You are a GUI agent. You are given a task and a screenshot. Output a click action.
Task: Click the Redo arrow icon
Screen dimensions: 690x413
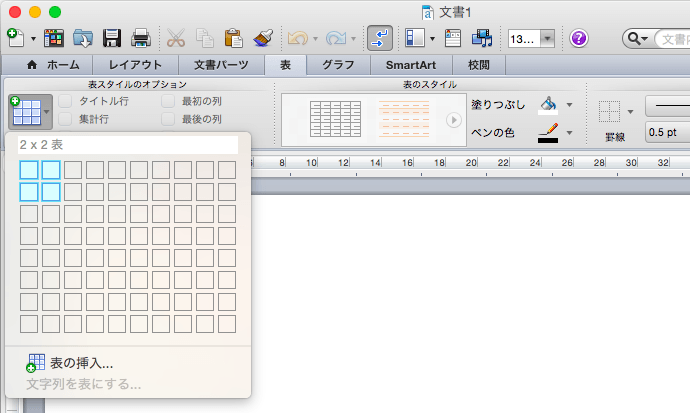coord(335,38)
